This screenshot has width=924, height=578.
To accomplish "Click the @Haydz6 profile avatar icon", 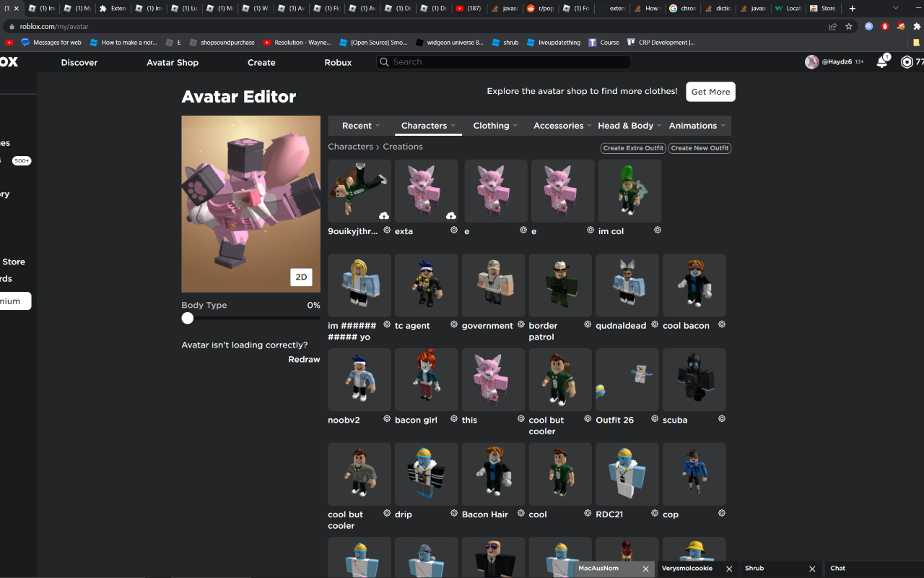I will [x=812, y=62].
